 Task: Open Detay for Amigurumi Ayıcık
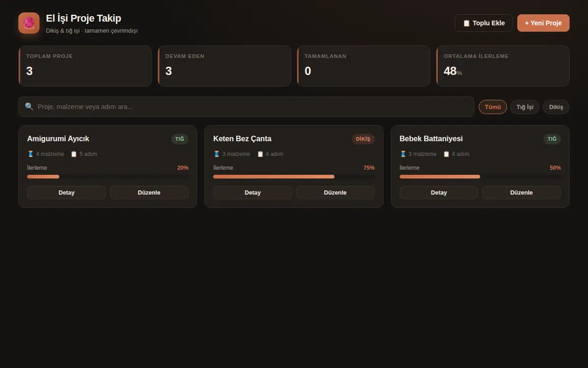[x=67, y=193]
